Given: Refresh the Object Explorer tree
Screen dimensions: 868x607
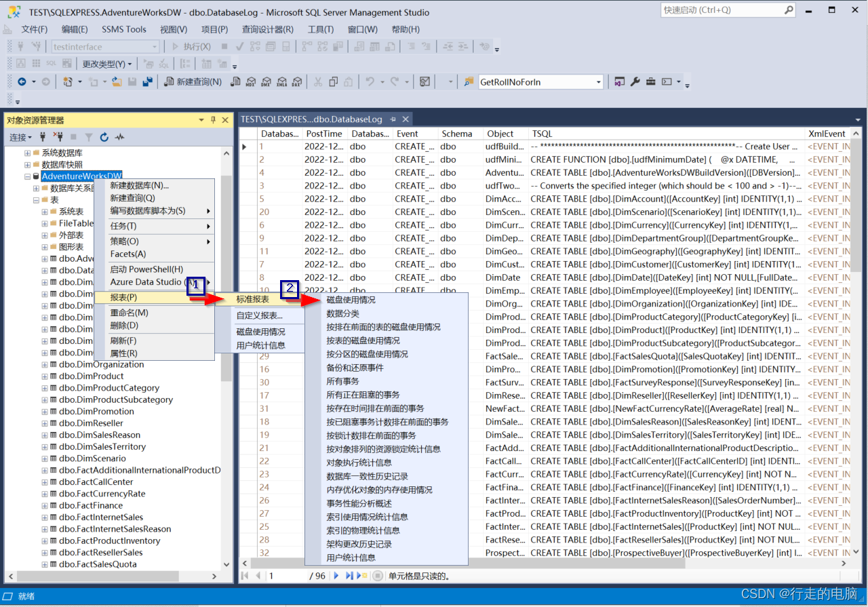Looking at the screenshot, I should pos(104,137).
